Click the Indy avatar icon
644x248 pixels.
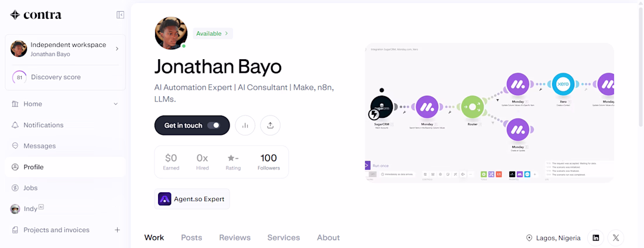tap(15, 209)
